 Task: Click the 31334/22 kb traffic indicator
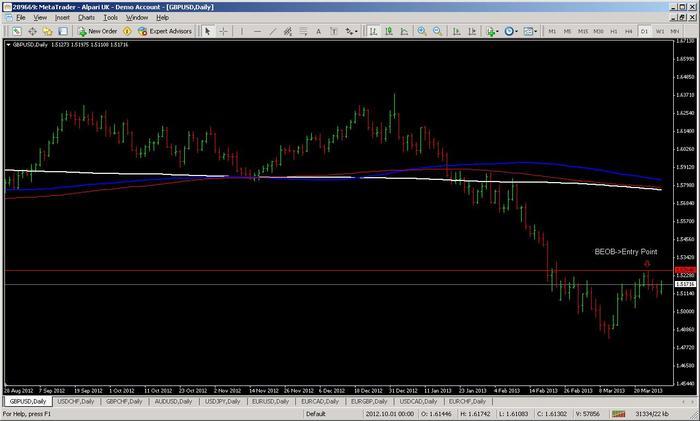tap(652, 414)
